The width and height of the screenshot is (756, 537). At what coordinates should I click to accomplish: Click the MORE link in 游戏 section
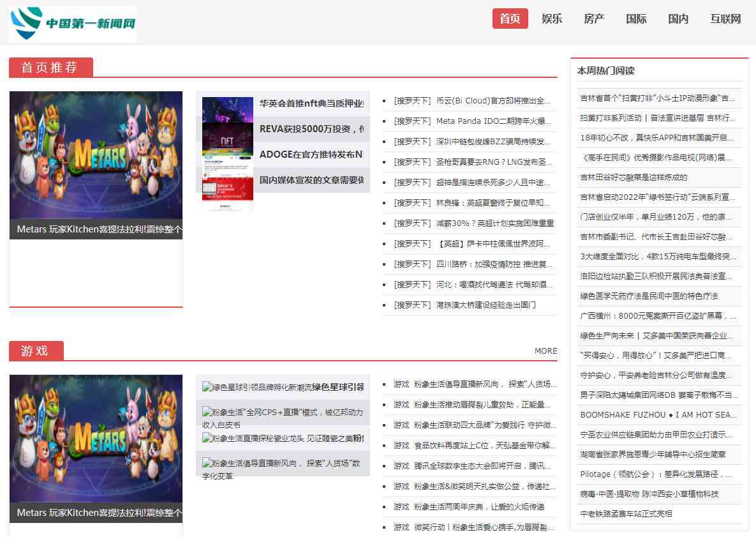click(x=545, y=351)
